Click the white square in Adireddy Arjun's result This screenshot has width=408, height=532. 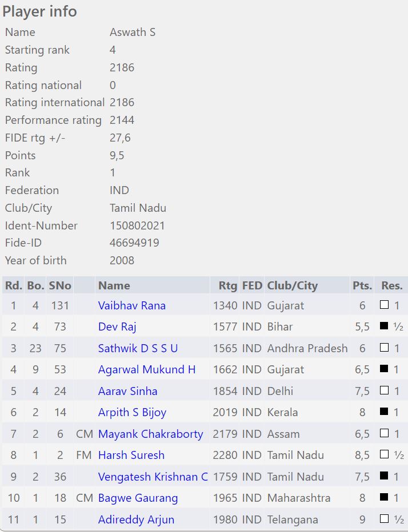(x=384, y=519)
